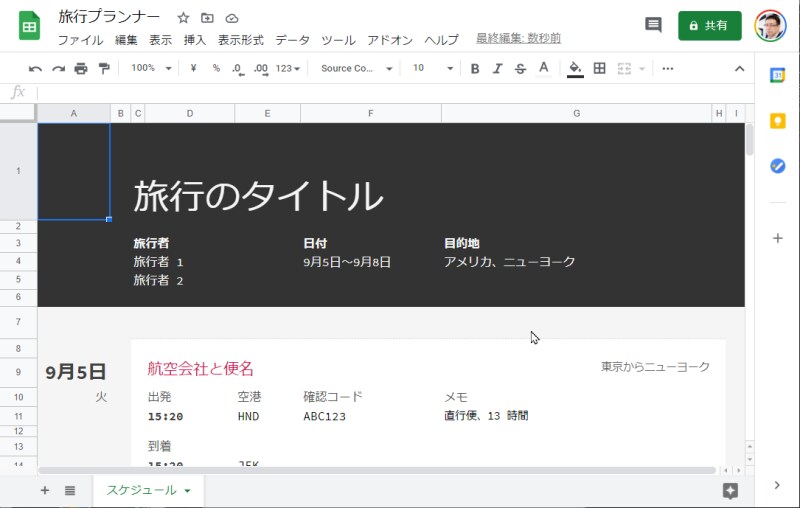800x508 pixels.
Task: Show more toolbar options
Action: click(667, 68)
